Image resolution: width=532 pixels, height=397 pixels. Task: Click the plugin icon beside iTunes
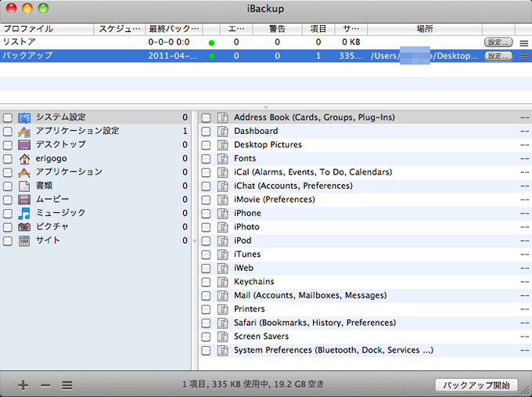tap(222, 254)
